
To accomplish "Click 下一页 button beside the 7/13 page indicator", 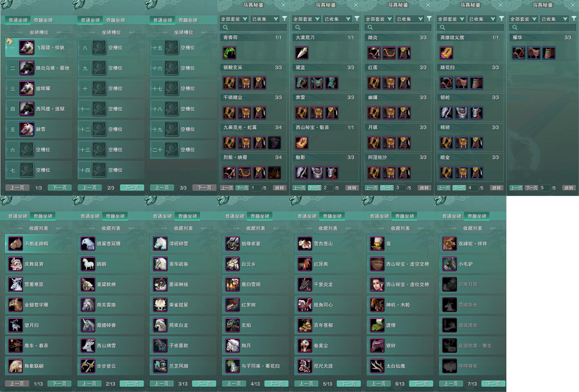I will pyautogui.click(x=493, y=384).
